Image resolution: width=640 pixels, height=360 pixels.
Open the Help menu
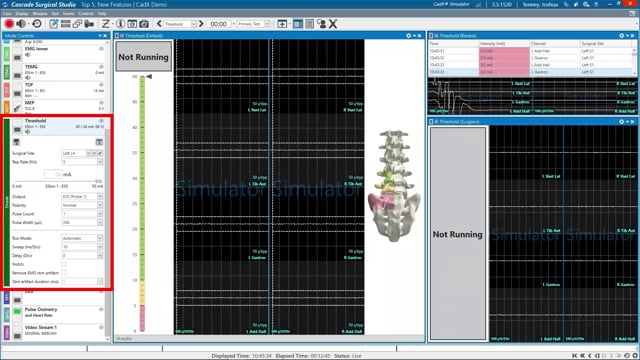(102, 13)
